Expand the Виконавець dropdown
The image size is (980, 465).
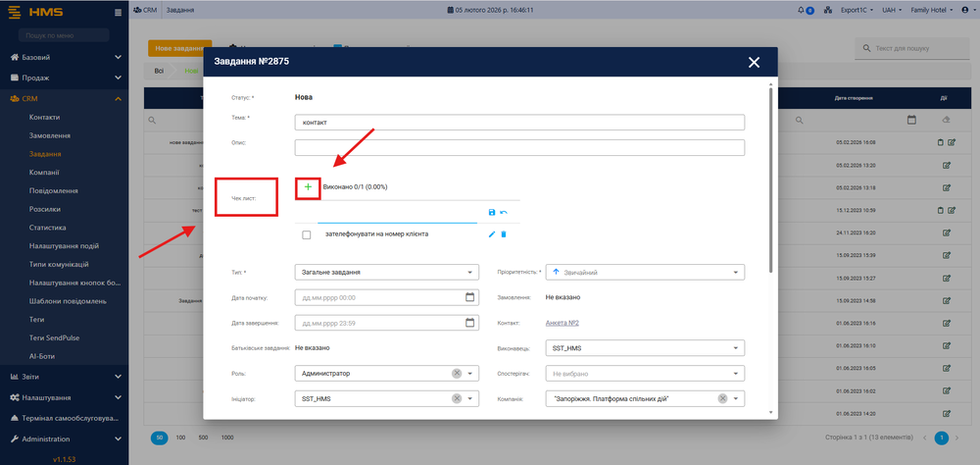tap(735, 348)
